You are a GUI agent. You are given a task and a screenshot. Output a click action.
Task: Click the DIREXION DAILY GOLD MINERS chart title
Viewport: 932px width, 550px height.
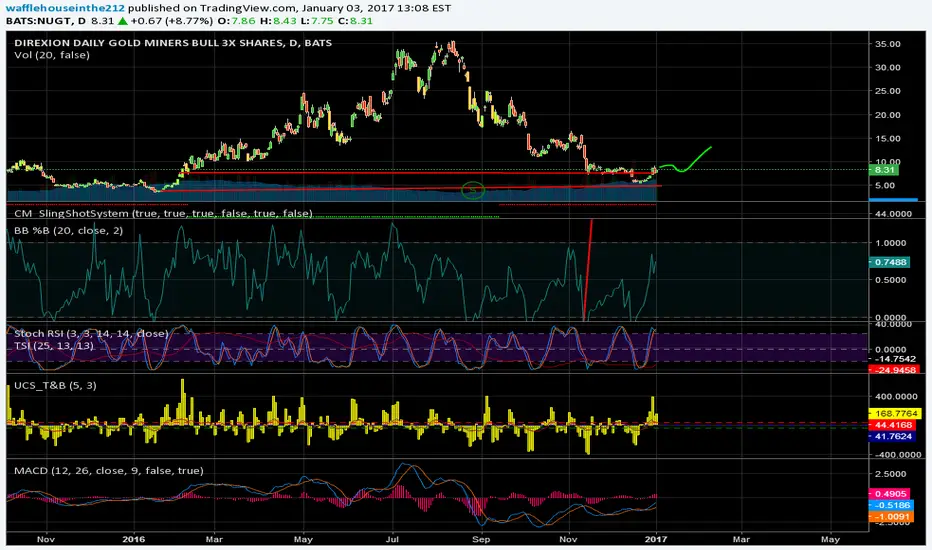[x=173, y=43]
